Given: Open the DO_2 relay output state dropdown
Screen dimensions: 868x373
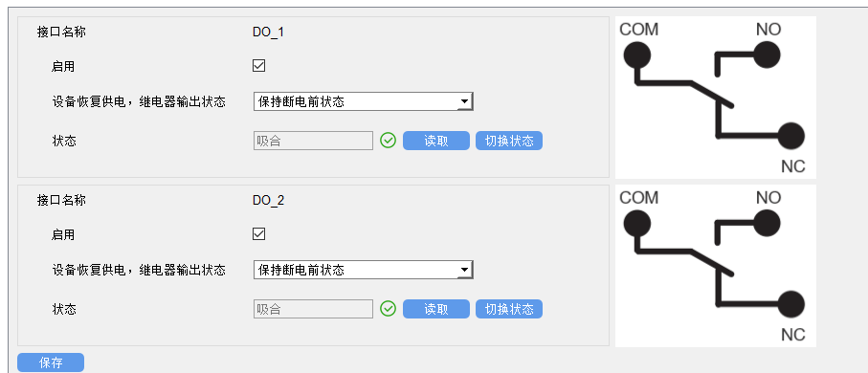Looking at the screenshot, I should 363,270.
